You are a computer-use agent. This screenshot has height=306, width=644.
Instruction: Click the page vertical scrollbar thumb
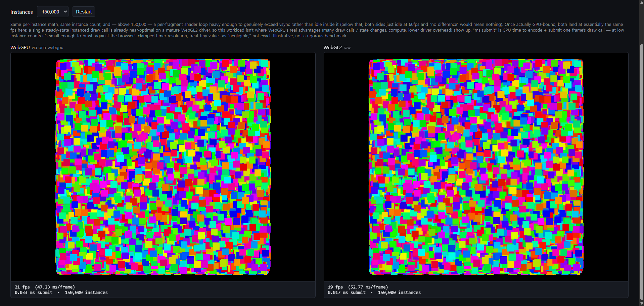(642, 171)
